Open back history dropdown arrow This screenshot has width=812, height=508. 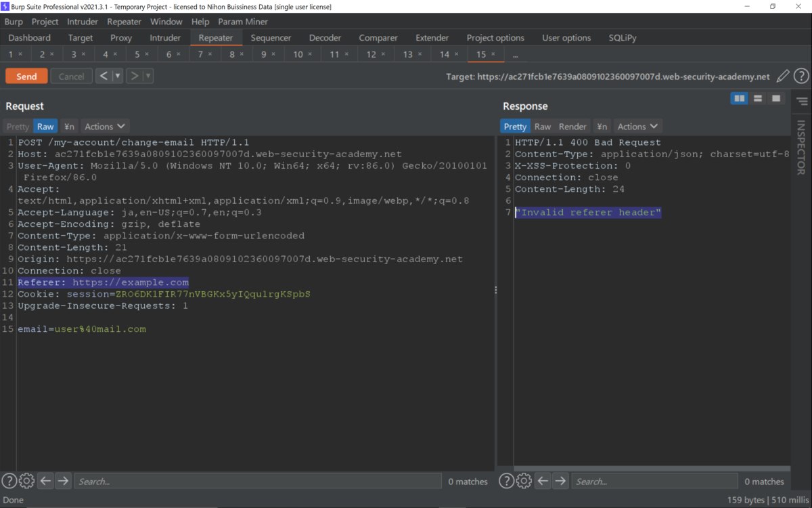point(118,76)
